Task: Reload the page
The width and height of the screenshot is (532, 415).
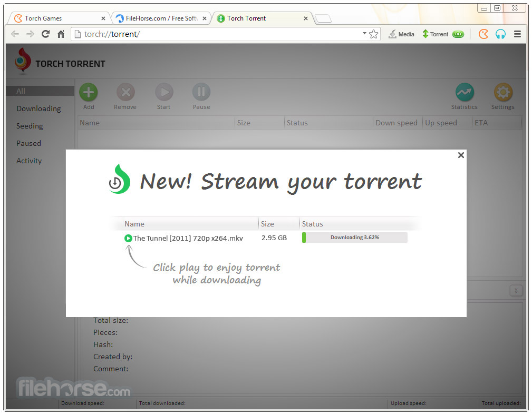Action: pyautogui.click(x=45, y=34)
